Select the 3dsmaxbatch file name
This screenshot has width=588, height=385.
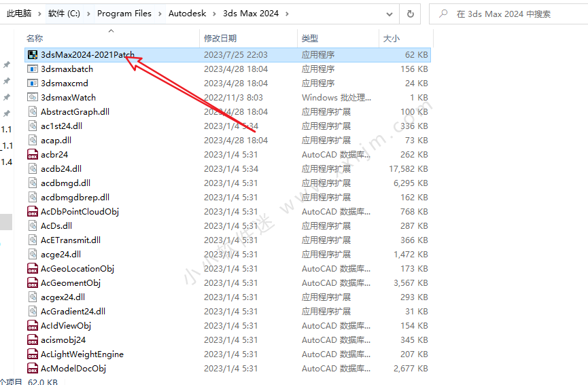67,69
